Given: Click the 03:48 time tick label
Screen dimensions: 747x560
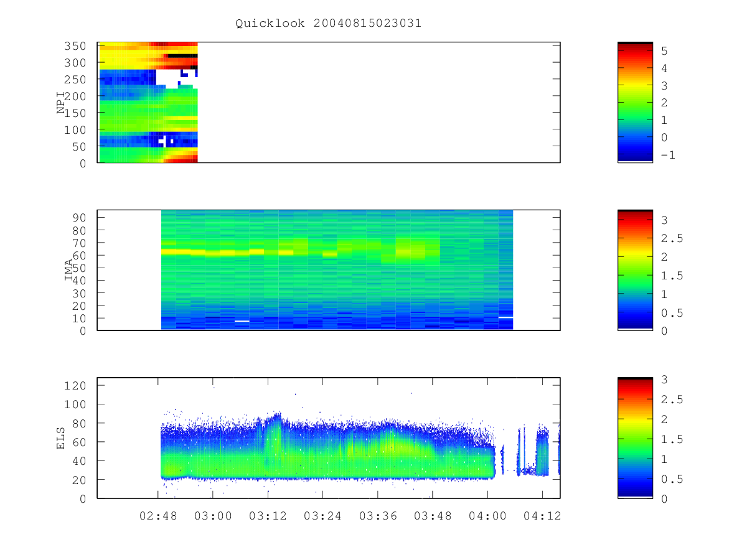Looking at the screenshot, I should tap(433, 516).
